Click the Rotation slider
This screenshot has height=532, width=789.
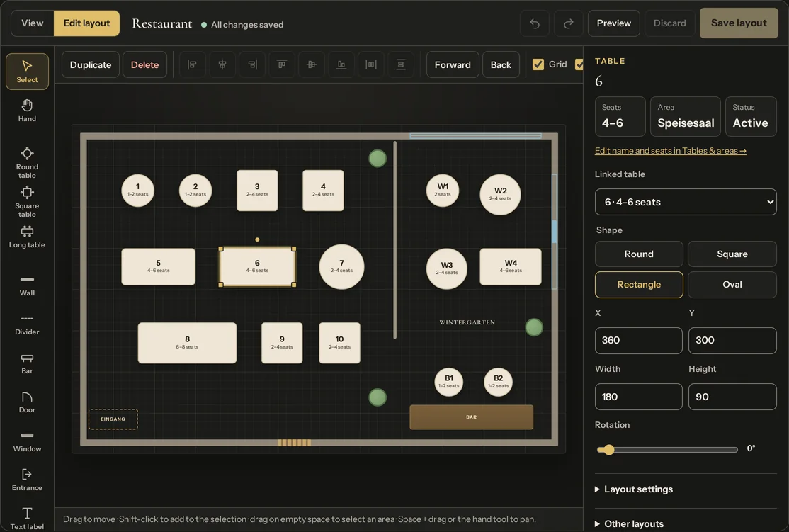pyautogui.click(x=667, y=449)
